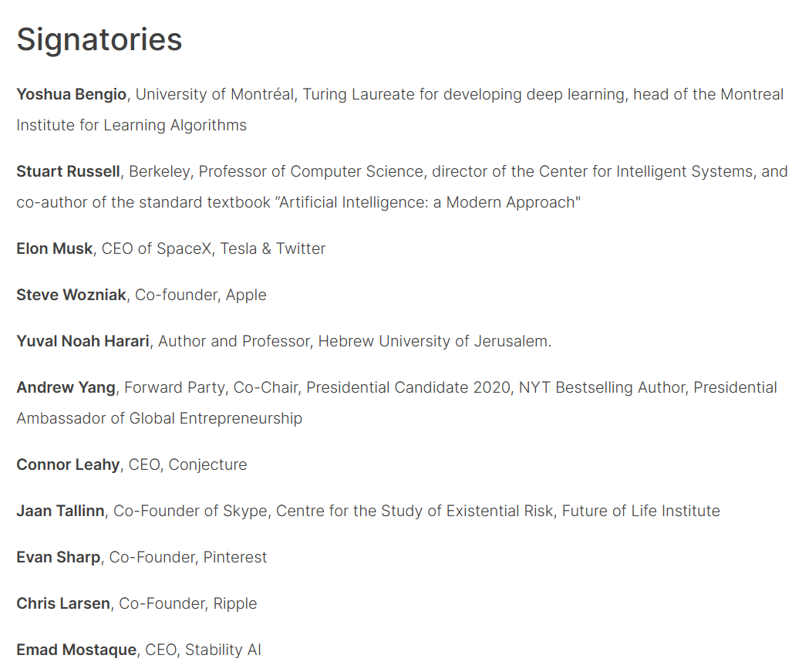Select the name Stuart Russell
Image resolution: width=802 pixels, height=672 pixels.
pyautogui.click(x=68, y=171)
